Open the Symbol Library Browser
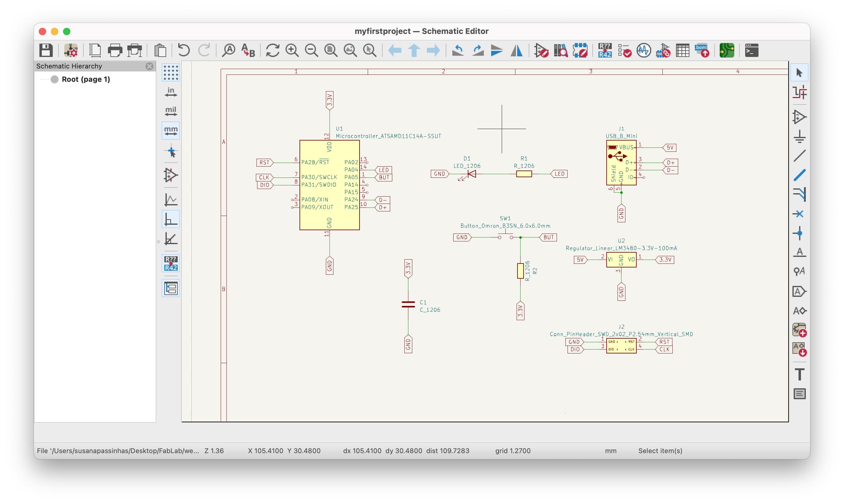The height and width of the screenshot is (504, 844). pos(561,50)
